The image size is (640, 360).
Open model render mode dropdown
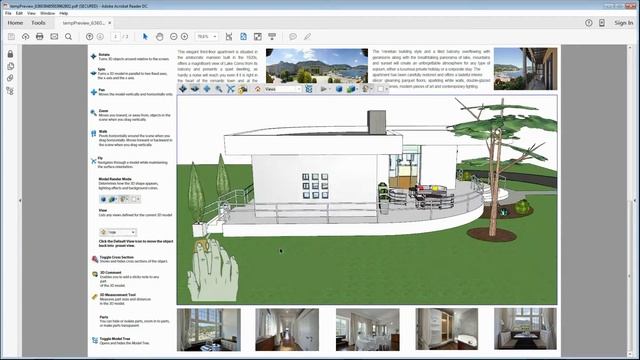point(351,89)
